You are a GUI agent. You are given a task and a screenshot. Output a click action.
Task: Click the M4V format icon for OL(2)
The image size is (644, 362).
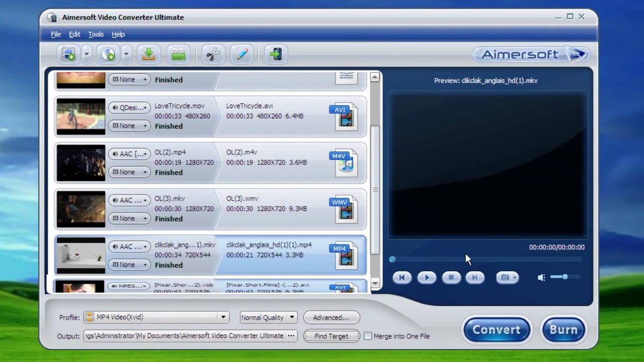click(344, 163)
